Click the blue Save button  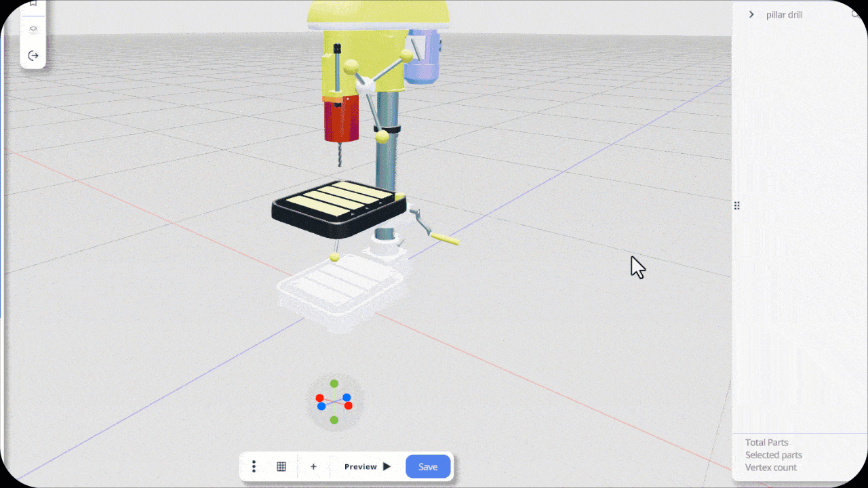point(428,466)
